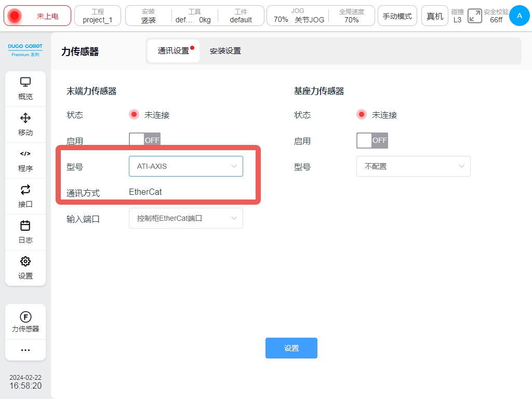
Task: Open the 接口 interface page icon
Action: [x=25, y=190]
